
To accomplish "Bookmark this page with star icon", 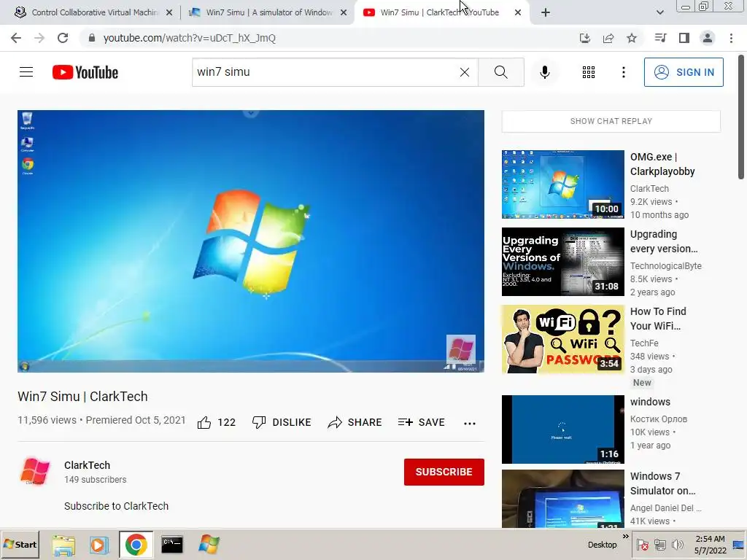I will [x=632, y=38].
